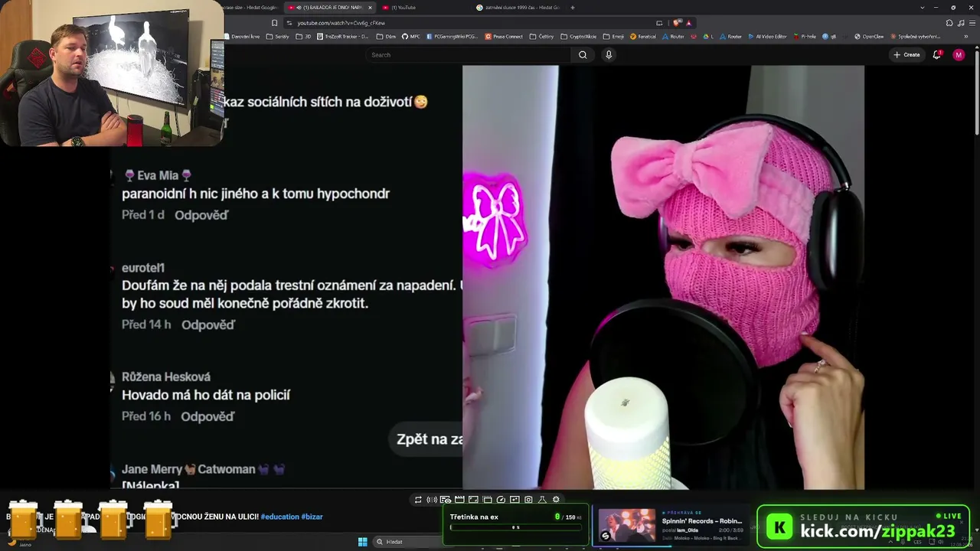Viewport: 980px width, 551px height.
Task: Click the broadcast signal icon in floating toolbar
Action: [x=432, y=500]
